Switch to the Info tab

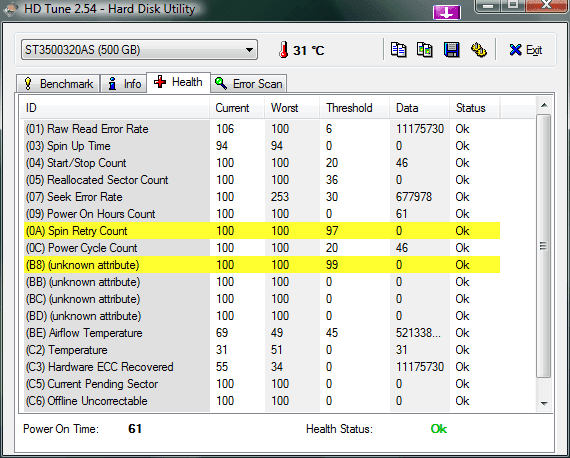click(x=124, y=84)
